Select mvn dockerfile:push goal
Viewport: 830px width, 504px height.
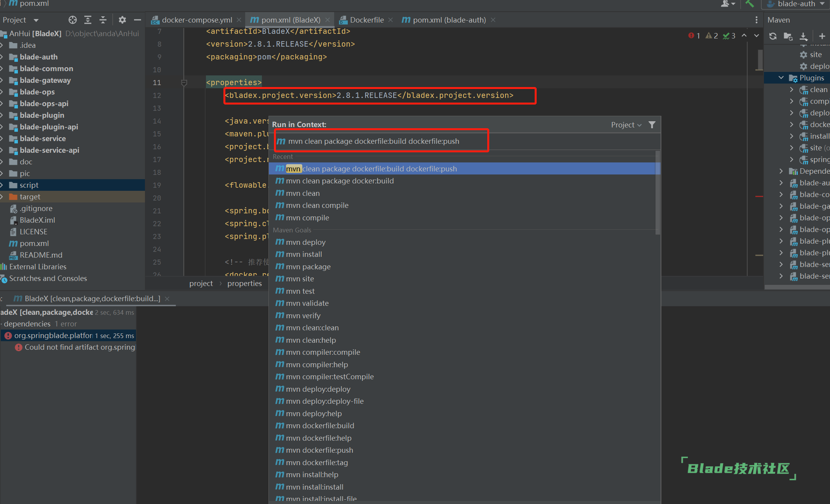(464, 450)
